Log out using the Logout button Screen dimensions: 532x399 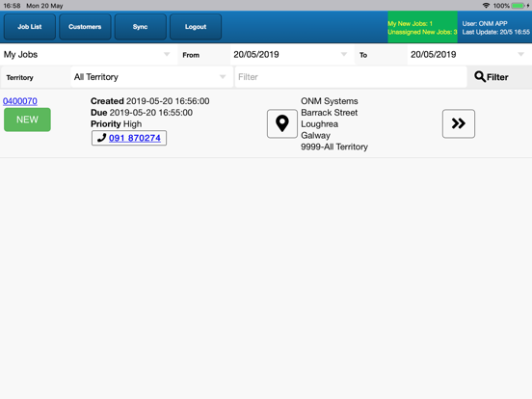pyautogui.click(x=196, y=27)
